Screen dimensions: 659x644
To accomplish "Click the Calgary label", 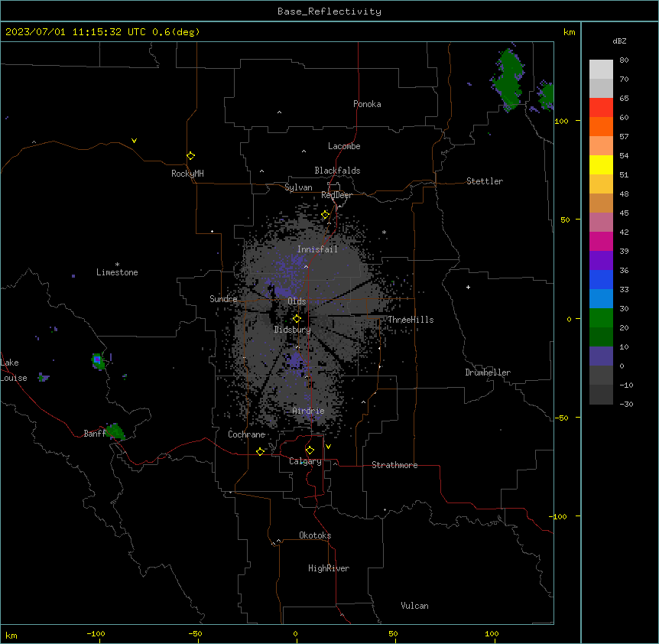I will pos(306,461).
